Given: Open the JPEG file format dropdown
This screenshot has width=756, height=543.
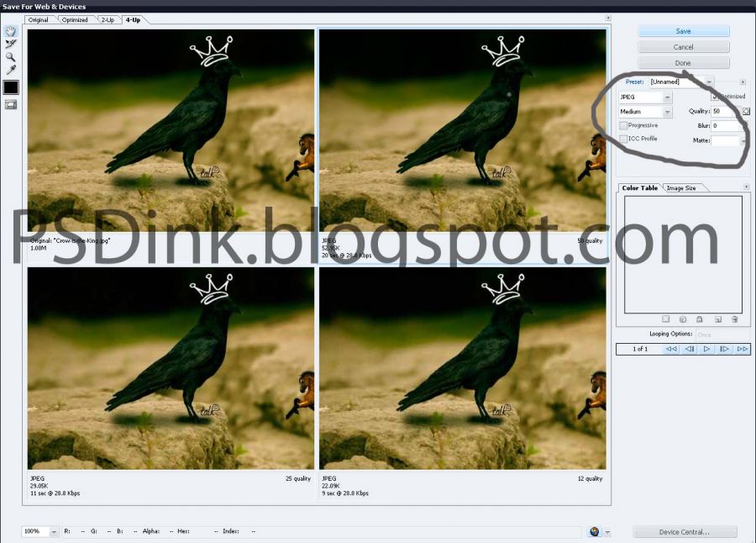Looking at the screenshot, I should (645, 97).
